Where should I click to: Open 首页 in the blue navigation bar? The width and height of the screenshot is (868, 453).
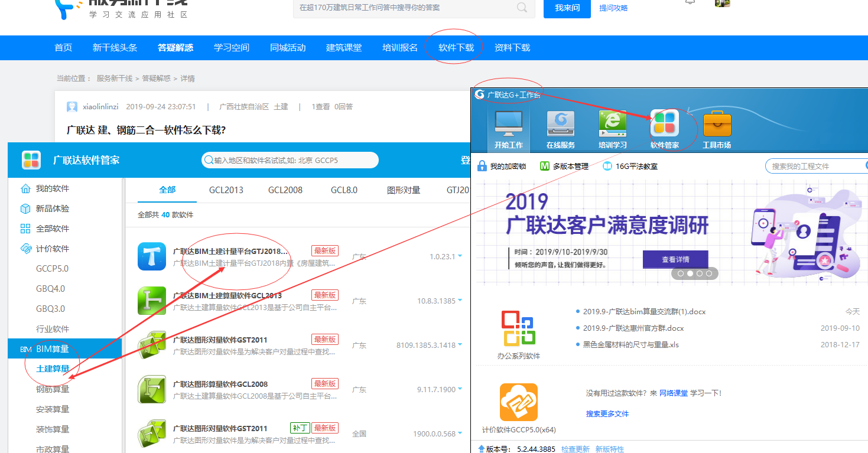[x=63, y=48]
